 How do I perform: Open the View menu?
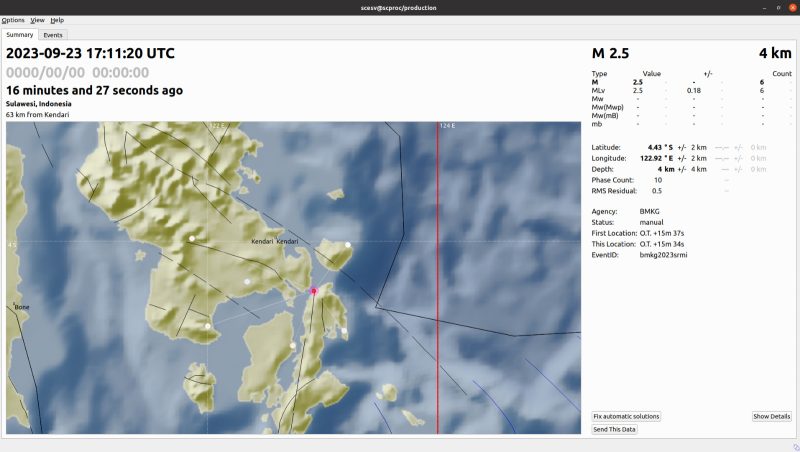point(37,20)
